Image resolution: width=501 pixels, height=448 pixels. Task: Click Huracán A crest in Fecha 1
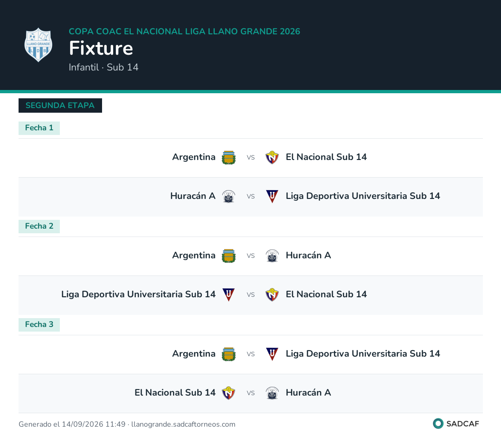tap(229, 197)
